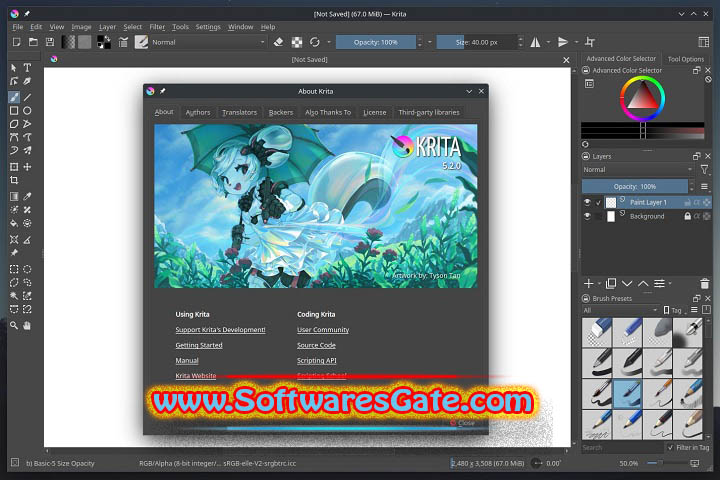The image size is (720, 480).
Task: Select the Fill bucket tool
Action: click(x=14, y=223)
